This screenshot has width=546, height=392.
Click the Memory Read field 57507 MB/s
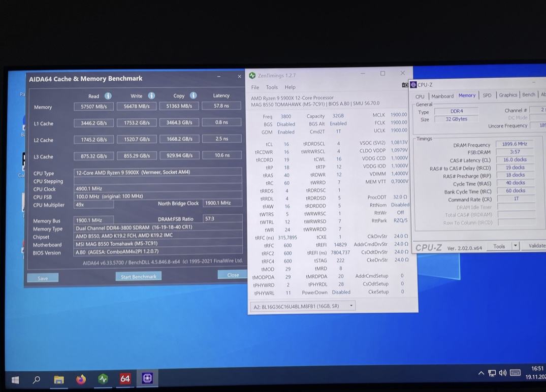click(93, 107)
